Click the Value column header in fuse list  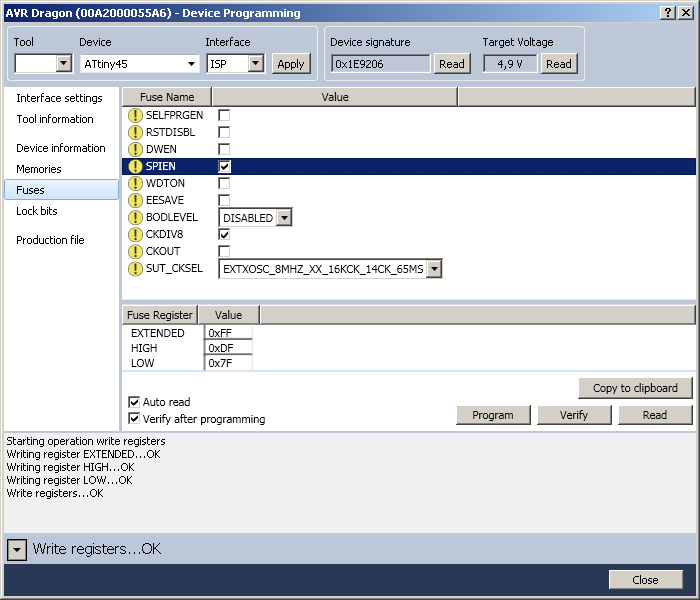[335, 97]
